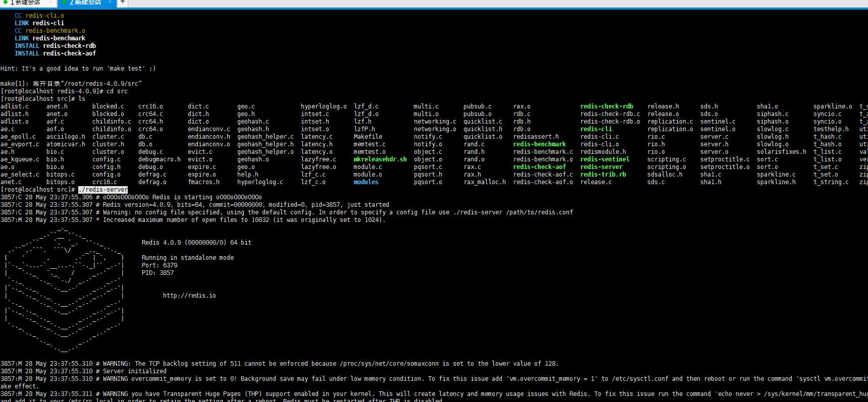Viewport: 868px width, 402px height.
Task: Click the quicklist.h file name
Action: (483, 129)
